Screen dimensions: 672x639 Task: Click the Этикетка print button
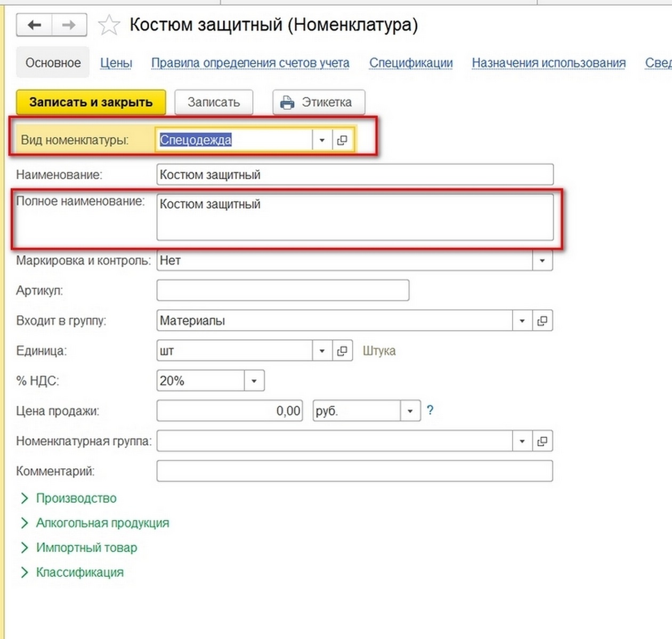(x=319, y=102)
